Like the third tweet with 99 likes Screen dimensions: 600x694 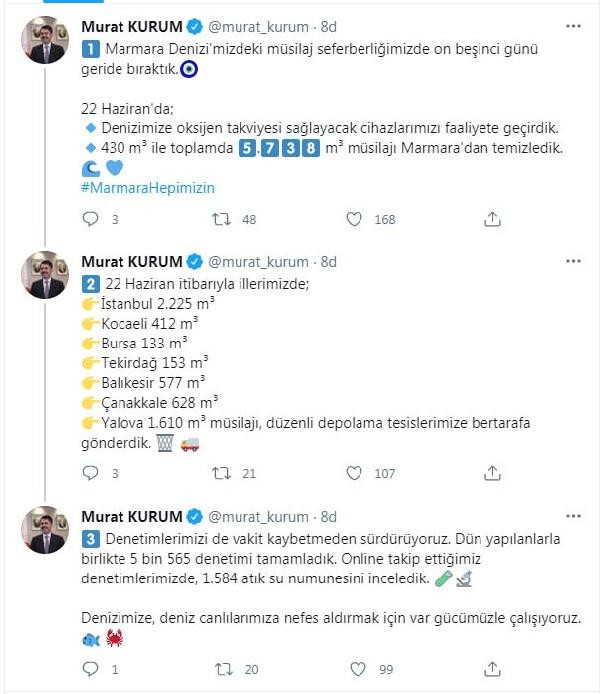pos(354,669)
